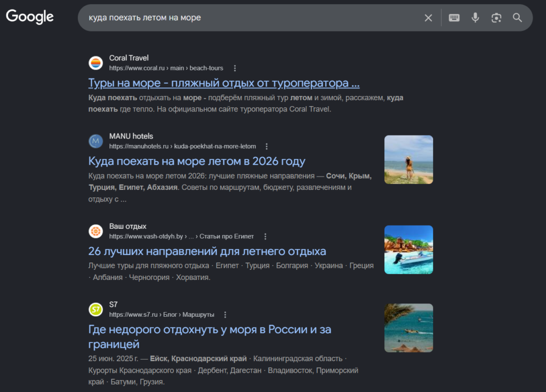Open 'Куда поехать на море летом в 2026 году'

pos(197,161)
